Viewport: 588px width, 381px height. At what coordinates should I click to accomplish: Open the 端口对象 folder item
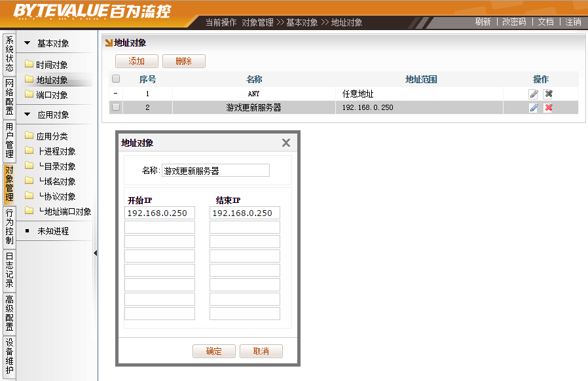[x=52, y=95]
